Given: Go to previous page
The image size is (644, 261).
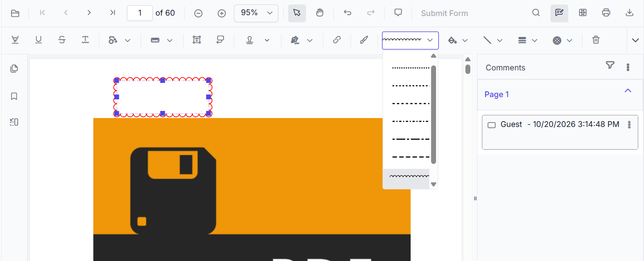Looking at the screenshot, I should pyautogui.click(x=66, y=13).
